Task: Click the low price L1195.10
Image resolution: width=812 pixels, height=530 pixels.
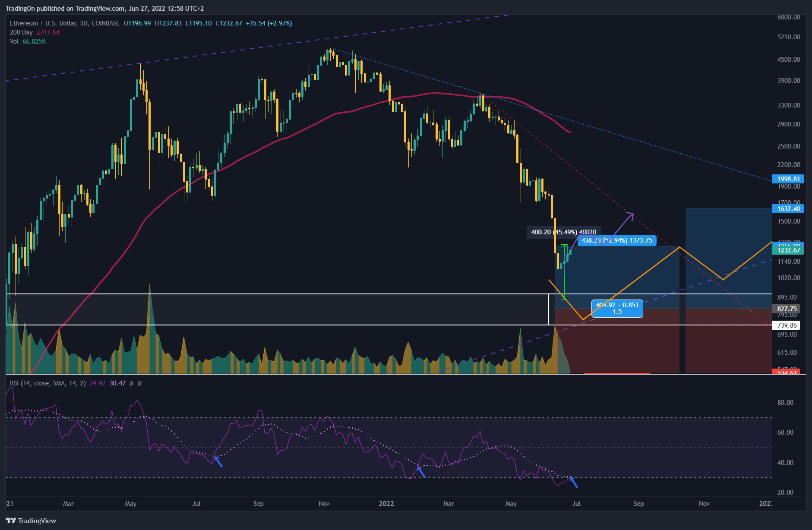Action: pos(199,23)
